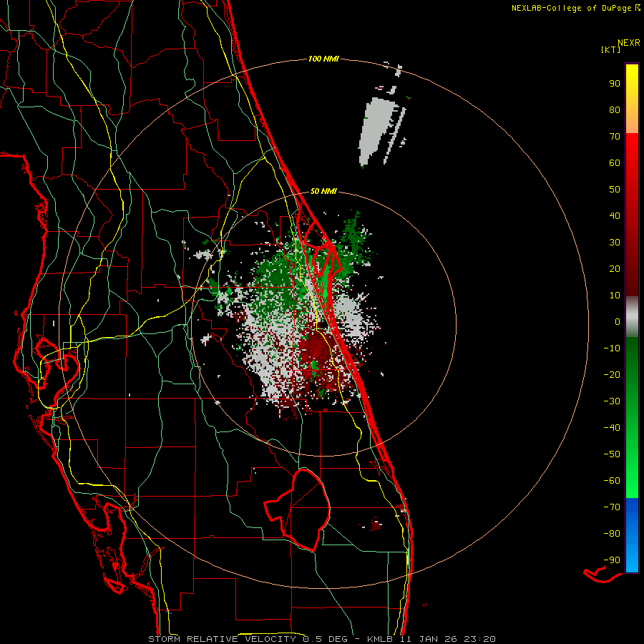Click the 0 value on the velocity scale
644x644 pixels.
click(618, 322)
